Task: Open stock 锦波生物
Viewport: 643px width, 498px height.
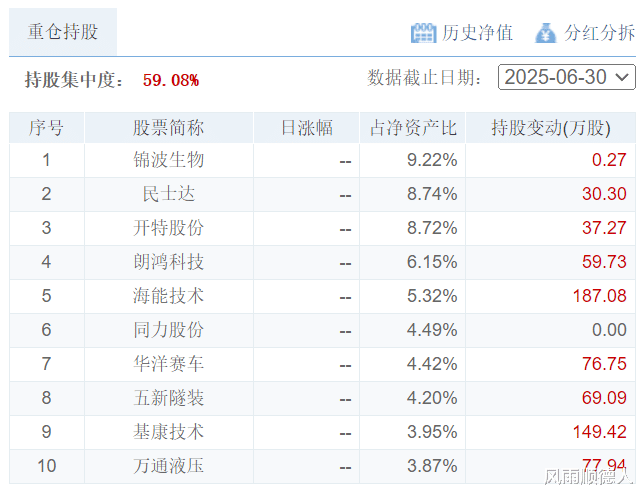Action: pos(169,160)
